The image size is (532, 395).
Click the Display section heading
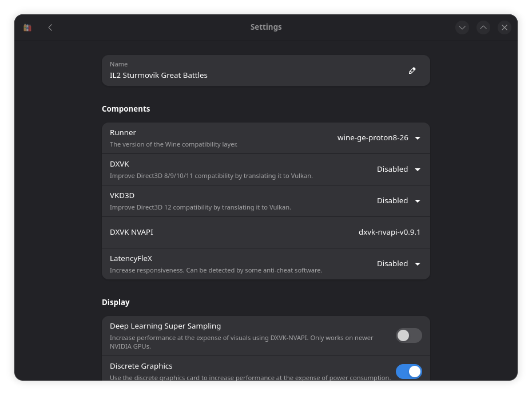click(116, 302)
